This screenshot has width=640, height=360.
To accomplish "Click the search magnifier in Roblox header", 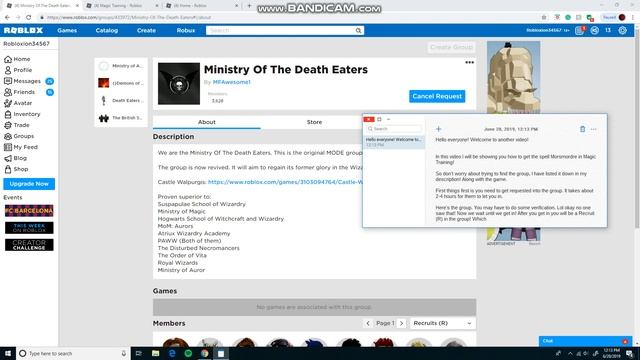I will click(x=358, y=31).
